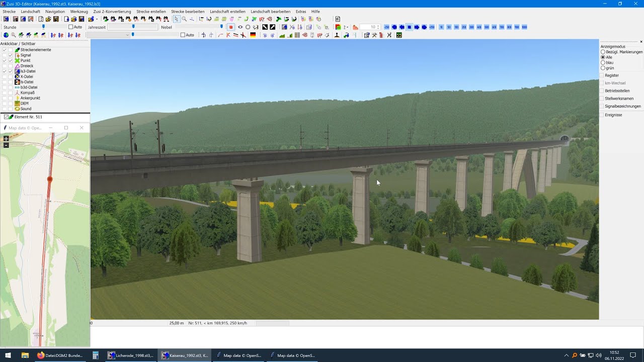The image size is (644, 362).
Task: Toggle Streckenelemente clickable checkbox
Action: 5,50
